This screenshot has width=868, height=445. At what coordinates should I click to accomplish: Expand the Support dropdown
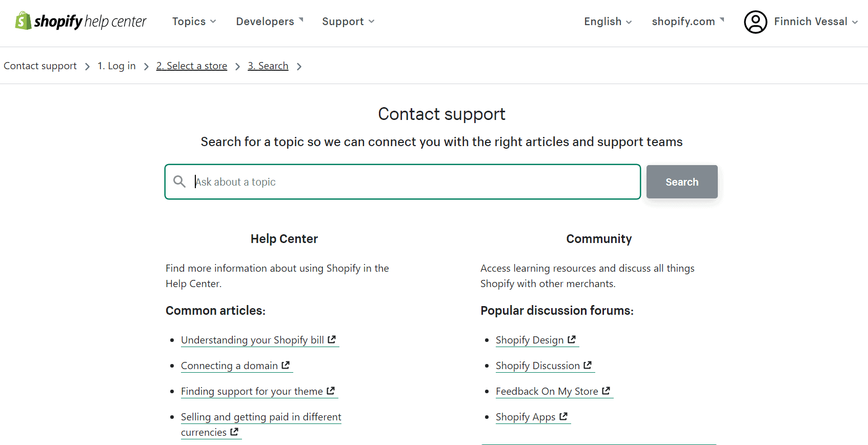(349, 22)
